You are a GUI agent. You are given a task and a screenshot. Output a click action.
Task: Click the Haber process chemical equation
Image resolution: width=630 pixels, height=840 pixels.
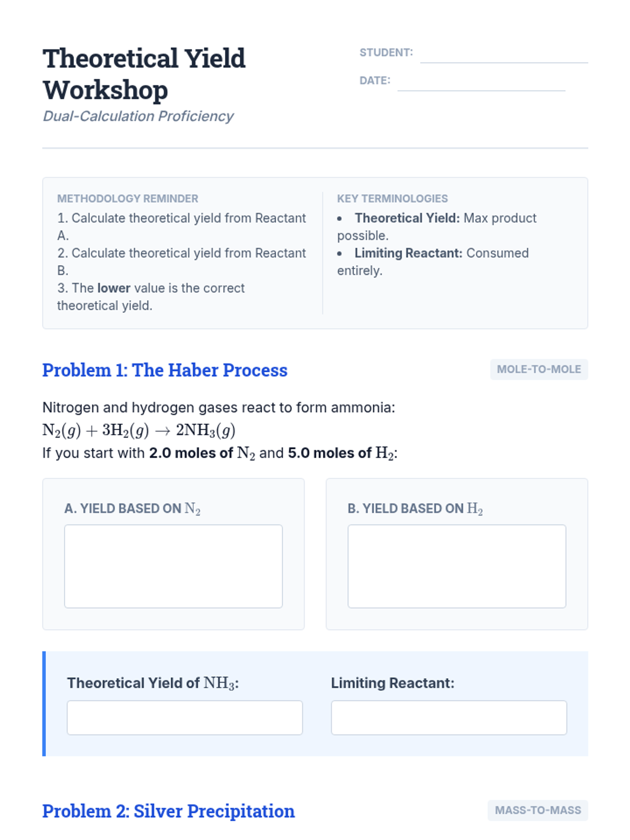click(139, 430)
